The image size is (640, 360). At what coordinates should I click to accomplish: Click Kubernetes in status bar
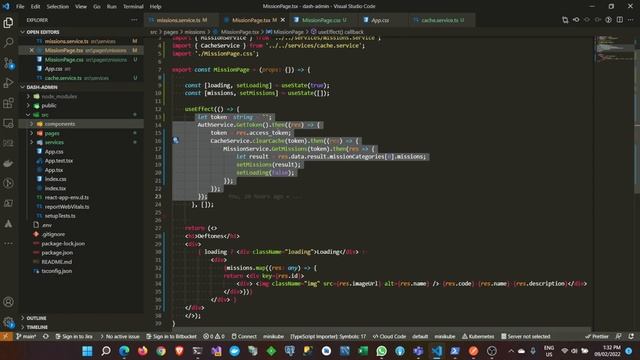pyautogui.click(x=478, y=336)
